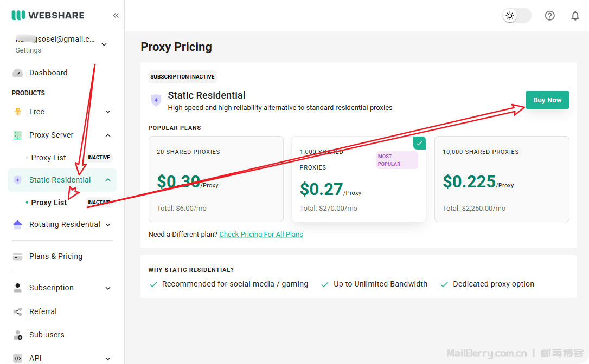The height and width of the screenshot is (364, 589).
Task: Expand the Subscription menu chevron
Action: pos(108,288)
